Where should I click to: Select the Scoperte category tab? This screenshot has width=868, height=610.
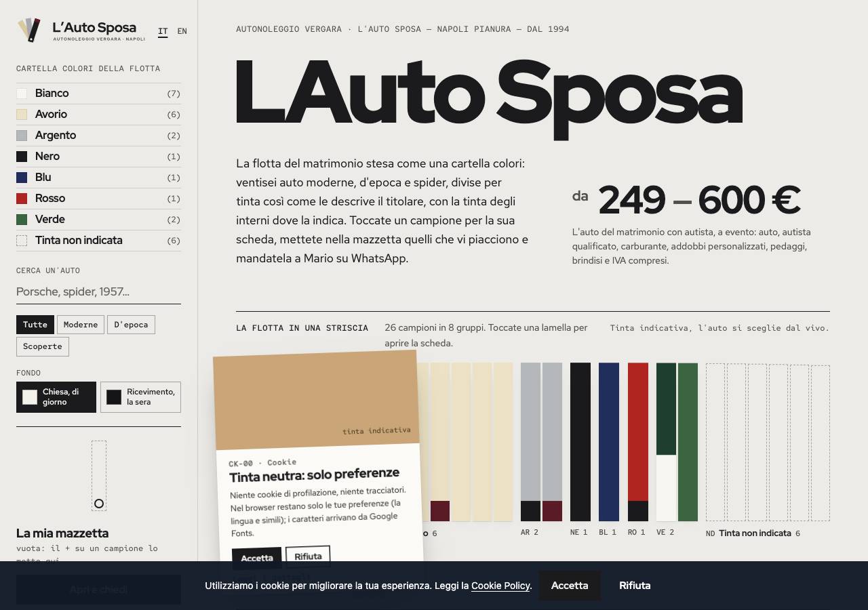coord(43,346)
